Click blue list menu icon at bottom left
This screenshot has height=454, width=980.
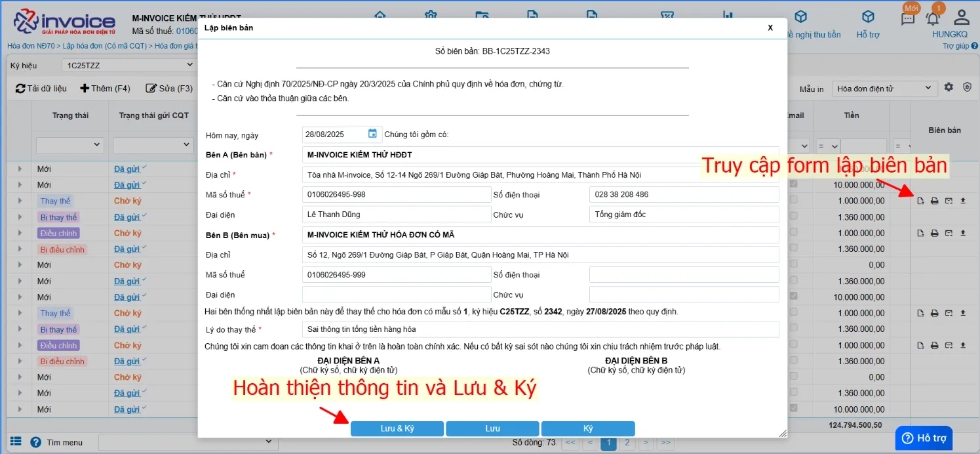point(16,442)
